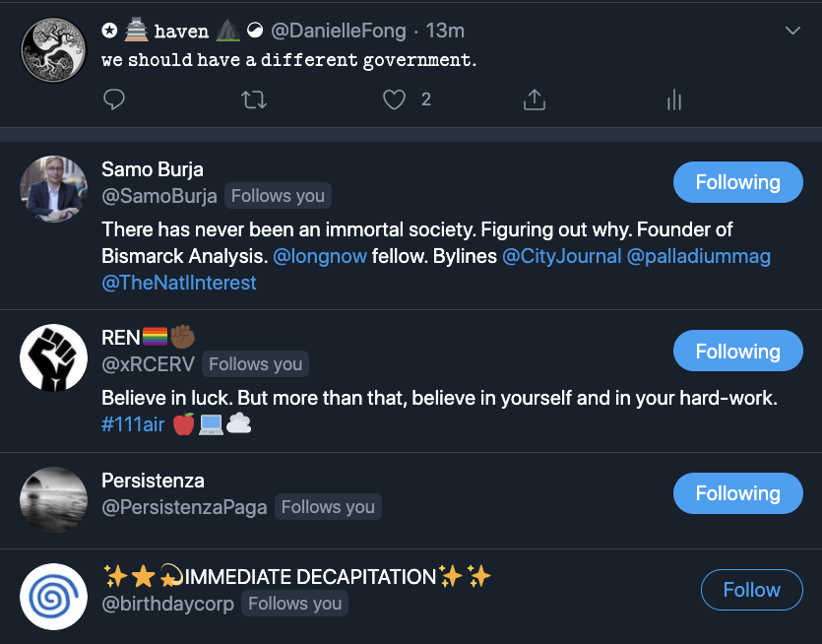Screen dimensions: 822x644
Task: View tweet analytics bar chart icon
Action: click(x=674, y=99)
